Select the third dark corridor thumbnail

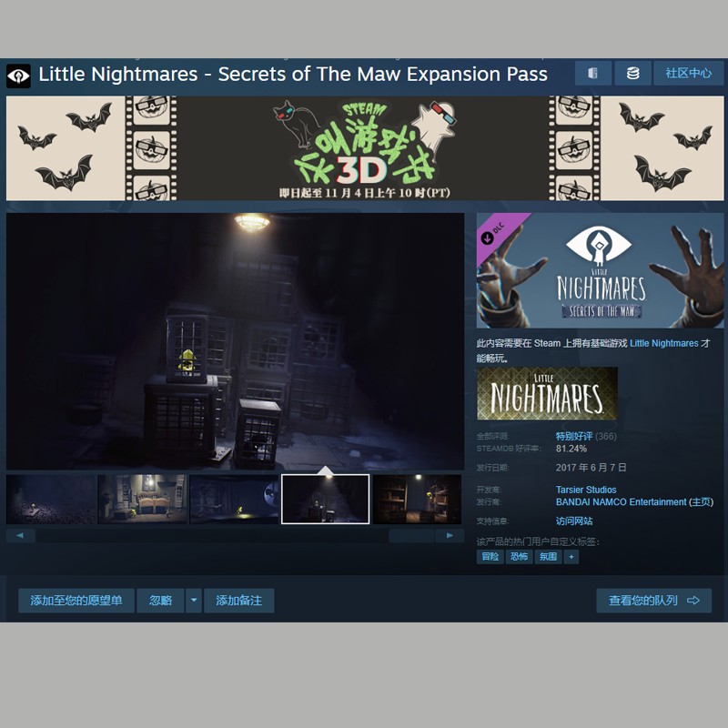pos(234,499)
